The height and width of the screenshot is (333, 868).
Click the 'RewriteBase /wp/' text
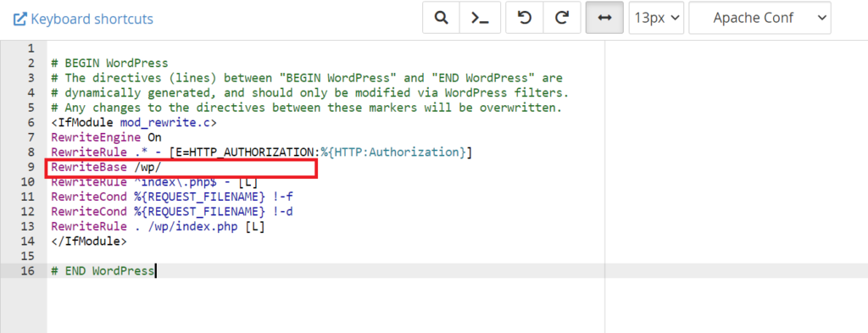[x=106, y=167]
